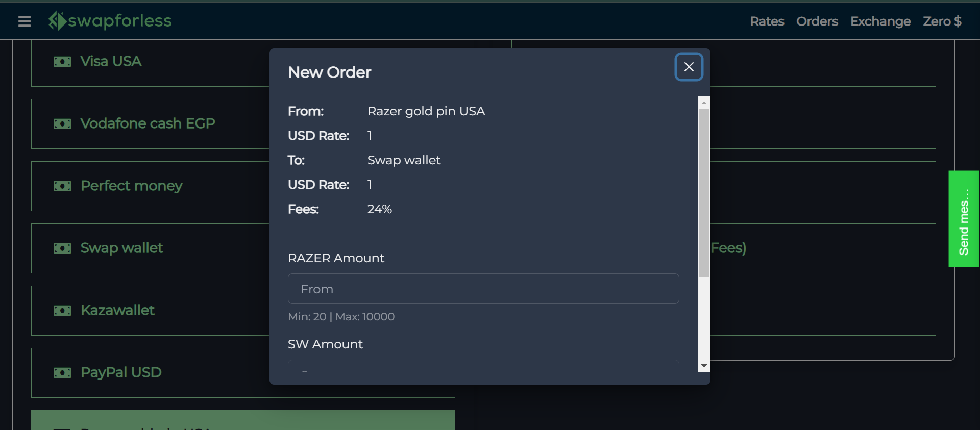Click the cash icon beside PayPal USD
The height and width of the screenshot is (430, 980).
[x=62, y=373]
